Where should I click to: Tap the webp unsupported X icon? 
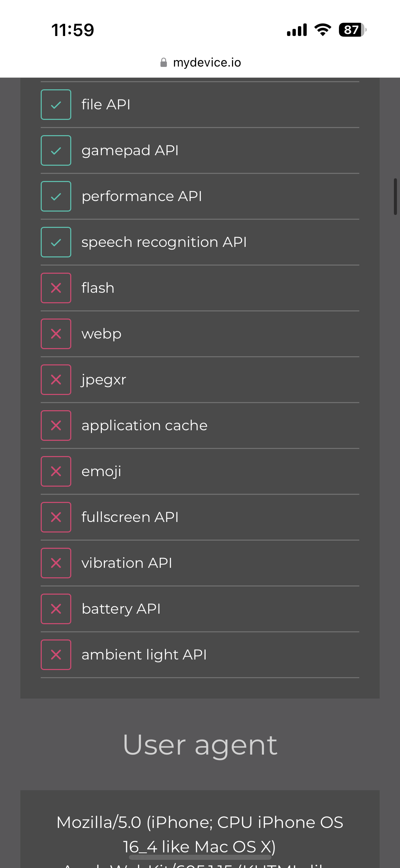point(56,334)
